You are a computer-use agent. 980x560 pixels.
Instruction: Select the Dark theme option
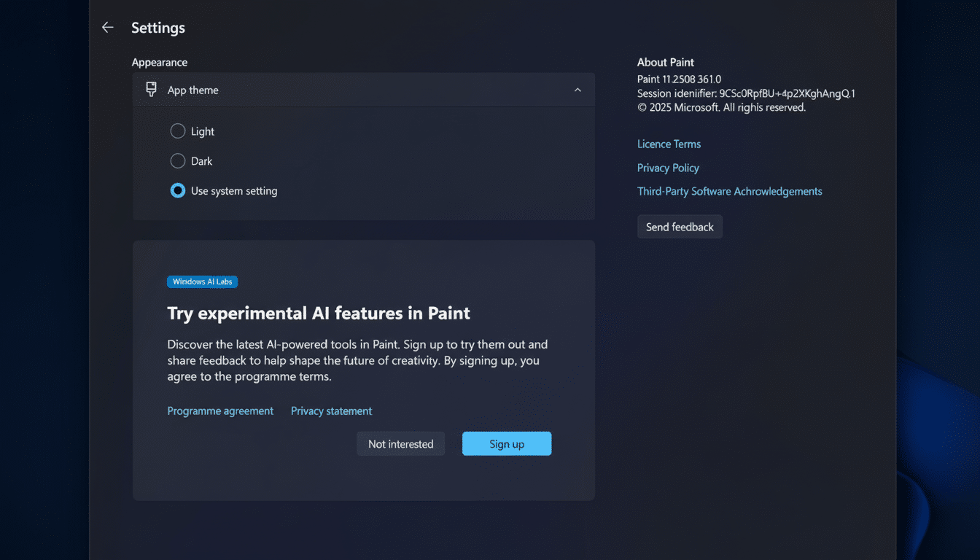[x=177, y=160]
